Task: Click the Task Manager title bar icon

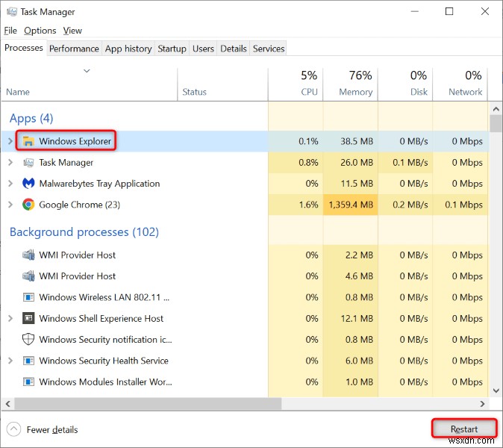Action: [x=12, y=12]
